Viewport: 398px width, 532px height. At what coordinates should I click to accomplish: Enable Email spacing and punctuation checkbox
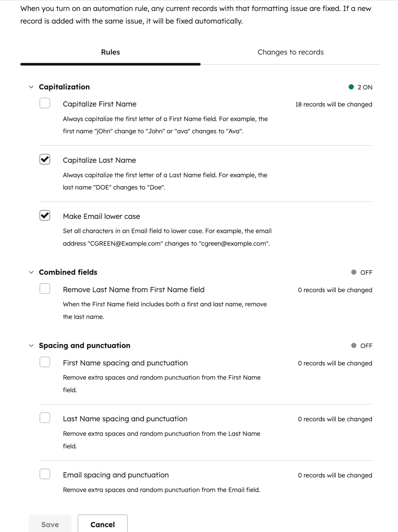(x=45, y=474)
